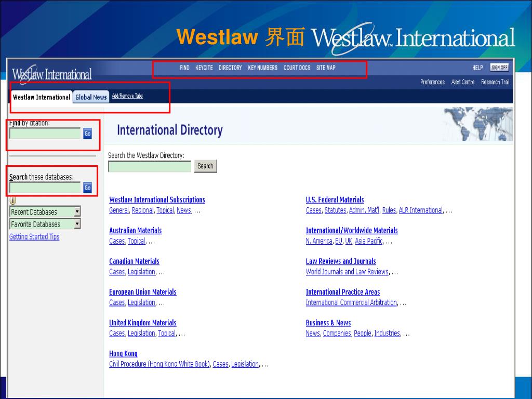Open Cases under European Union Materials
532x399 pixels.
117,303
